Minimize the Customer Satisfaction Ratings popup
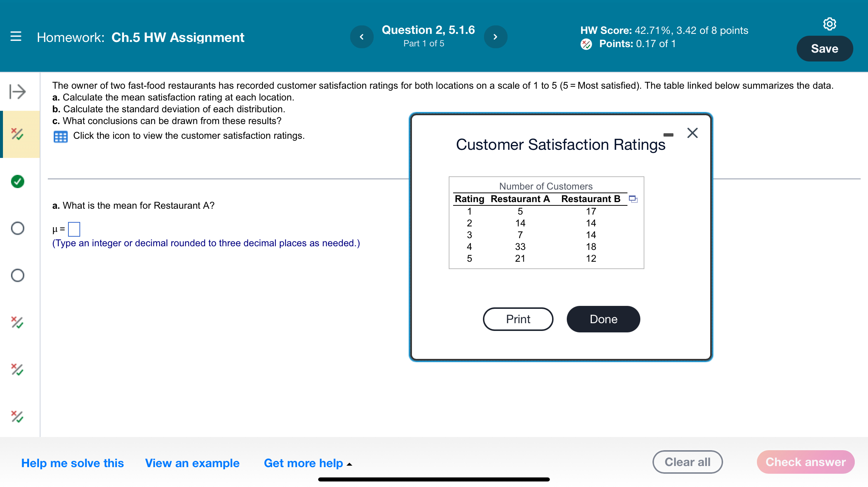 tap(668, 135)
